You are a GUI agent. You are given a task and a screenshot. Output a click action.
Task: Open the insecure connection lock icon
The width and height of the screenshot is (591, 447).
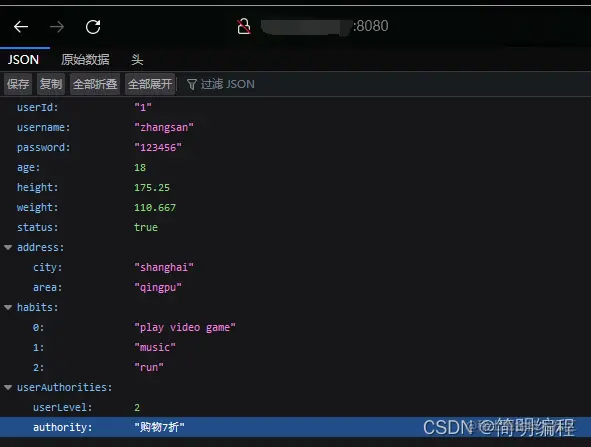coord(244,26)
